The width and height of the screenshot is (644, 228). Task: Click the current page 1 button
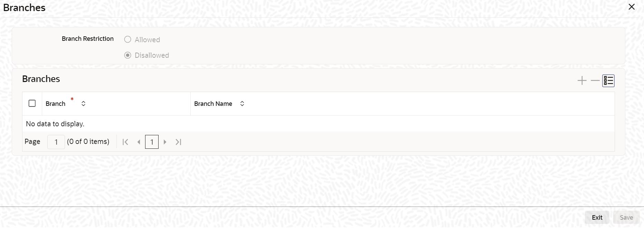152,142
